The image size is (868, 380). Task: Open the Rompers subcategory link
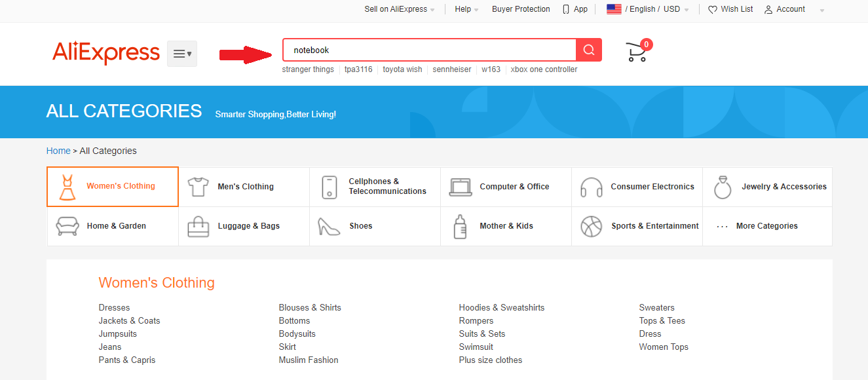476,321
